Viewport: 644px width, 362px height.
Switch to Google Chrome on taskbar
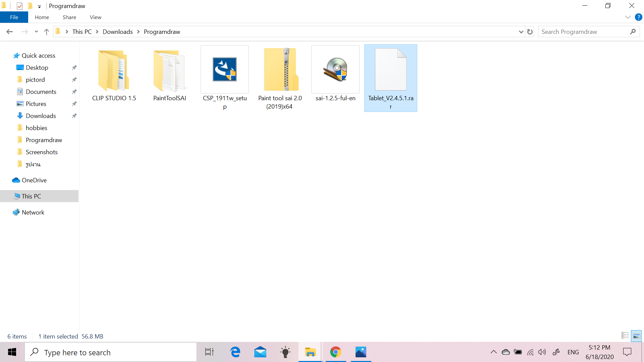click(335, 352)
